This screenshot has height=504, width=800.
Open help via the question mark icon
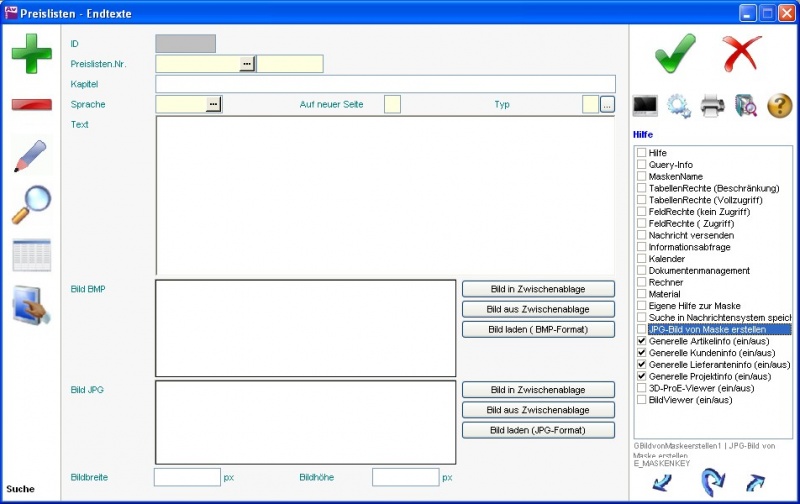coord(779,105)
